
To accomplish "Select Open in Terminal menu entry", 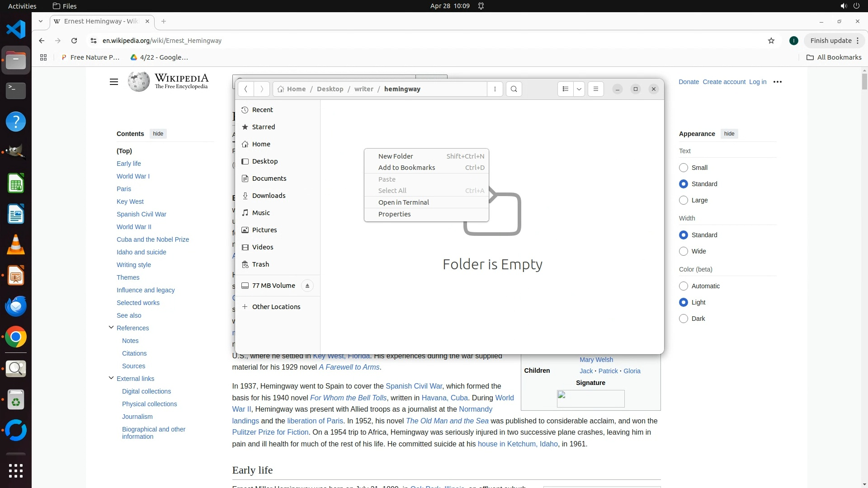I will (403, 202).
